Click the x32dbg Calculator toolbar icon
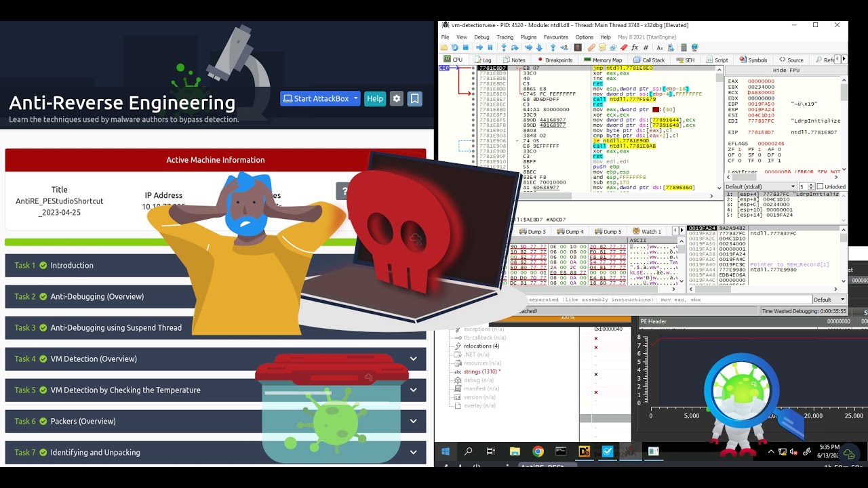868x488 pixels. click(684, 47)
